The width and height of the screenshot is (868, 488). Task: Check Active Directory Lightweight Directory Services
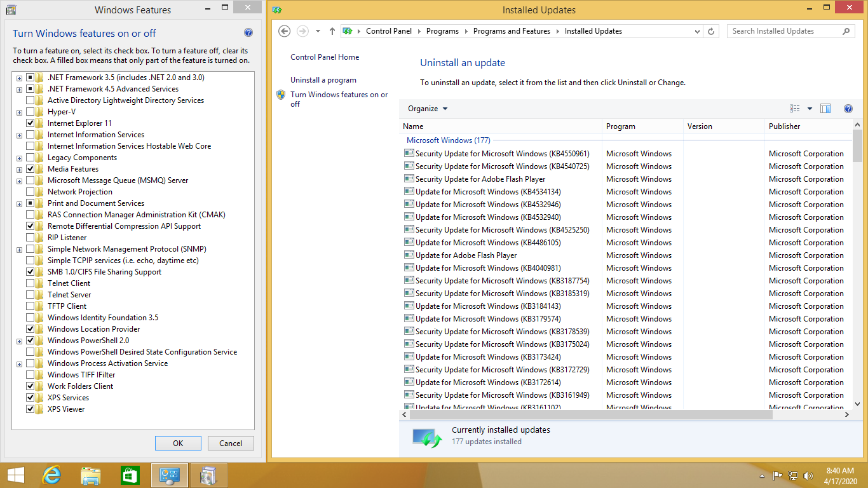click(x=31, y=100)
